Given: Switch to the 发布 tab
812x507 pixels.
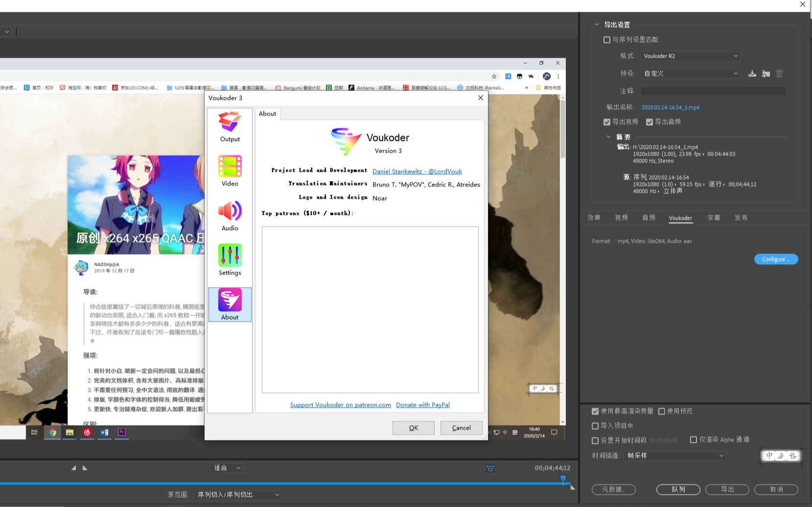Looking at the screenshot, I should click(x=741, y=218).
